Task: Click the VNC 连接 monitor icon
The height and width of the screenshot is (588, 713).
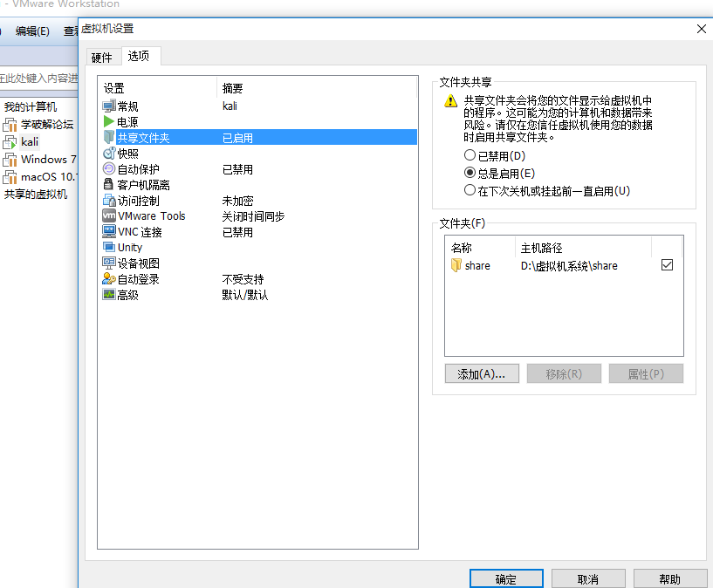Action: click(109, 232)
